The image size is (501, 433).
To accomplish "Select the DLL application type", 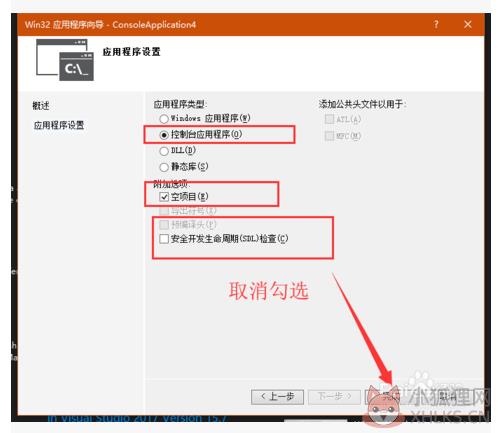I will (164, 151).
